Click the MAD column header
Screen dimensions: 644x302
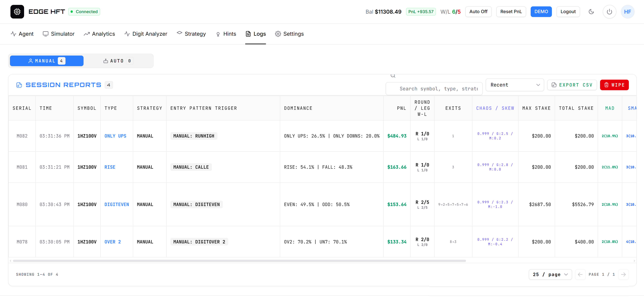(x=609, y=108)
